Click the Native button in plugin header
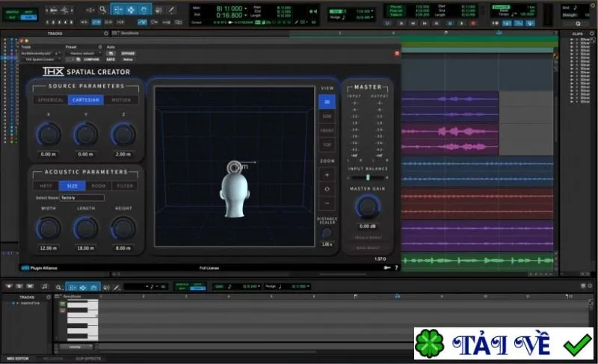The image size is (598, 364). (128, 60)
